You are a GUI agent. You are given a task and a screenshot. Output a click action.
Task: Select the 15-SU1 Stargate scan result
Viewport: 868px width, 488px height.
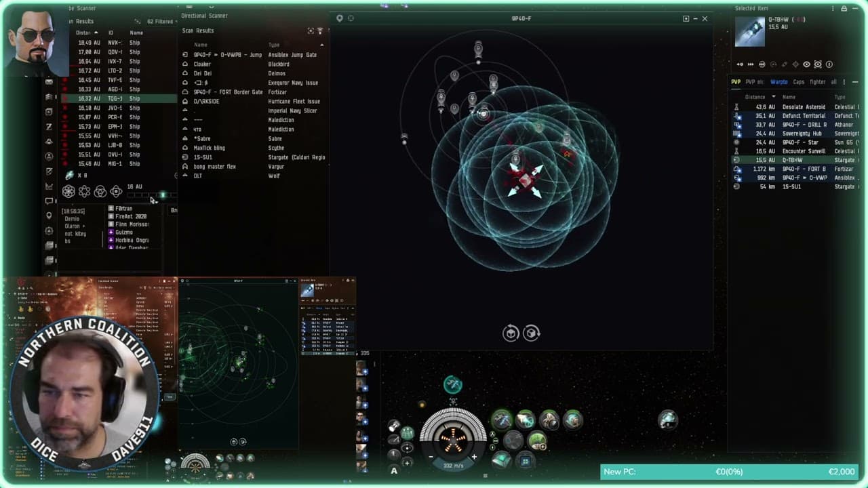254,157
